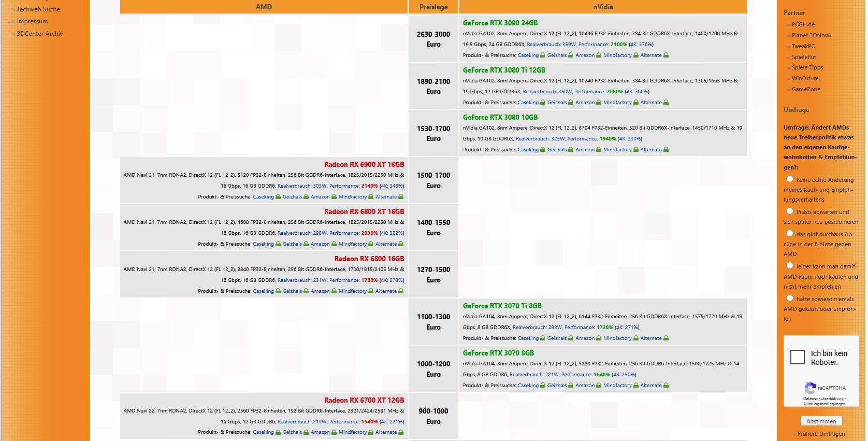Click price cell '1400-1550 Euro'
The height and width of the screenshot is (441, 868).
[433, 227]
